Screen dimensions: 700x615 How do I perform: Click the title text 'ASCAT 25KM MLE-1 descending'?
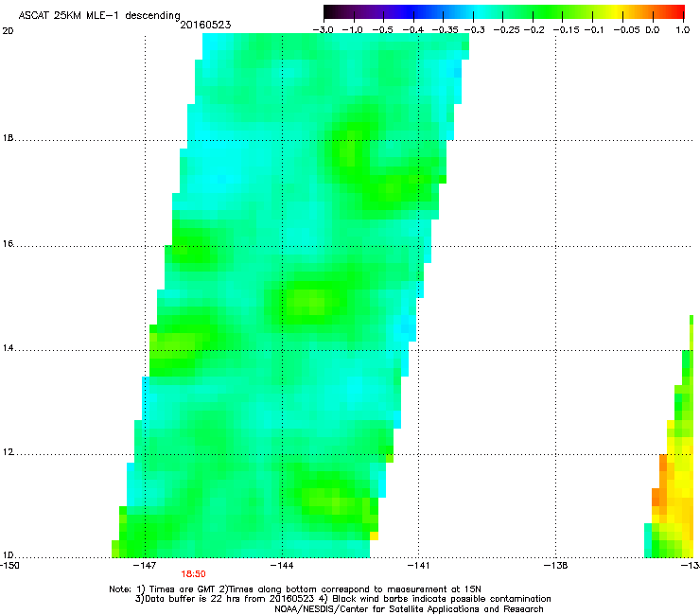pos(99,15)
